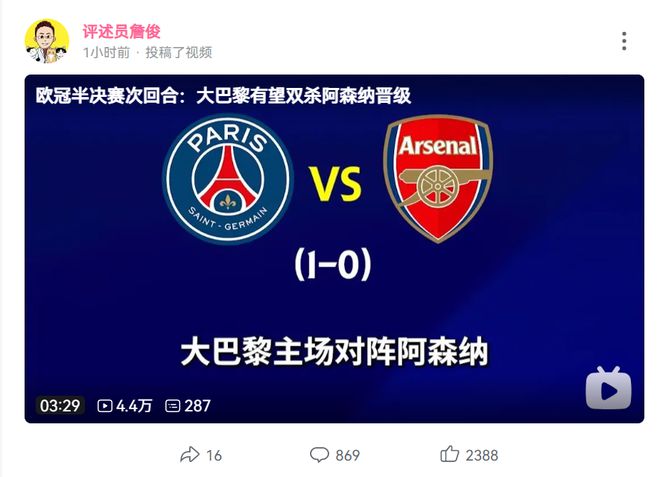Click the (1-0) score in video
This screenshot has width=660, height=477.
pyautogui.click(x=334, y=264)
